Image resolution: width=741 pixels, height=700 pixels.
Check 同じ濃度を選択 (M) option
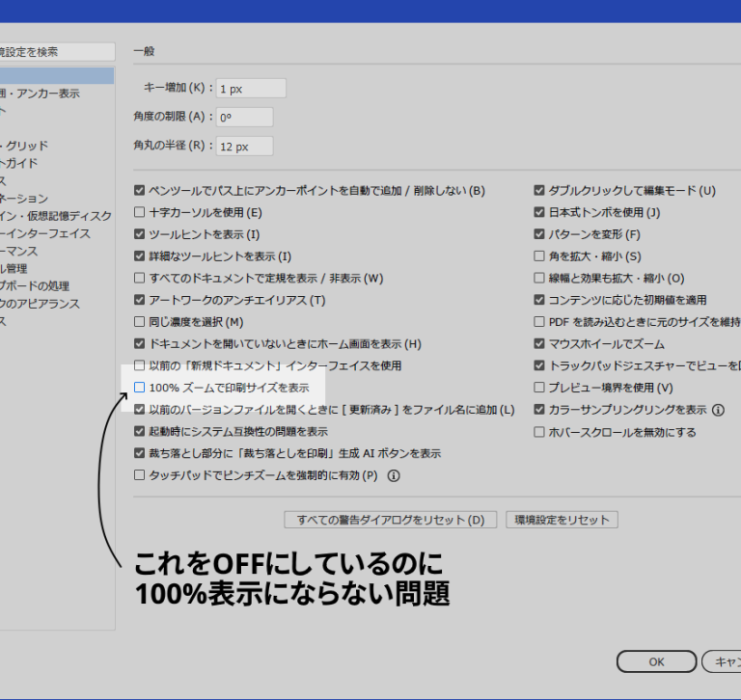139,322
